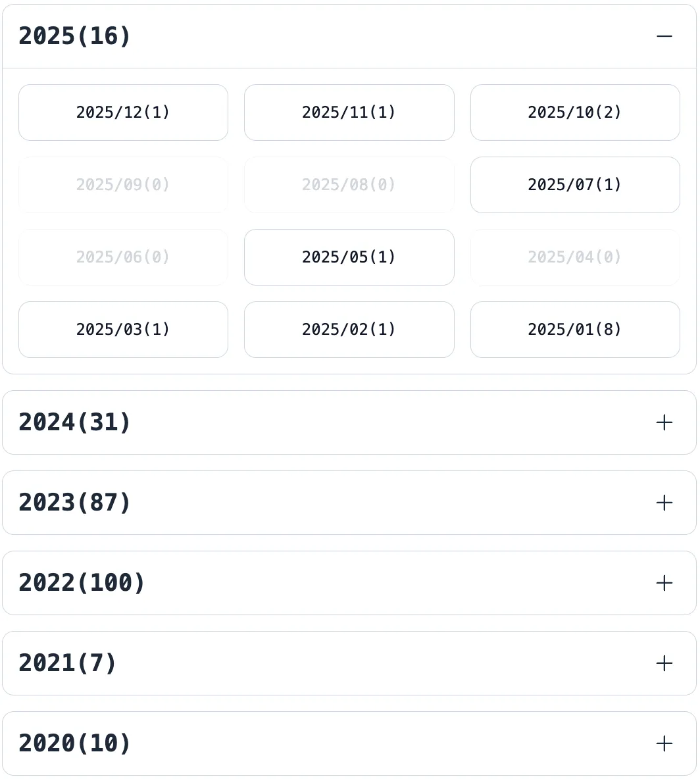Image resolution: width=700 pixels, height=779 pixels.
Task: Click the plus icon beside 2020
Action: click(664, 743)
